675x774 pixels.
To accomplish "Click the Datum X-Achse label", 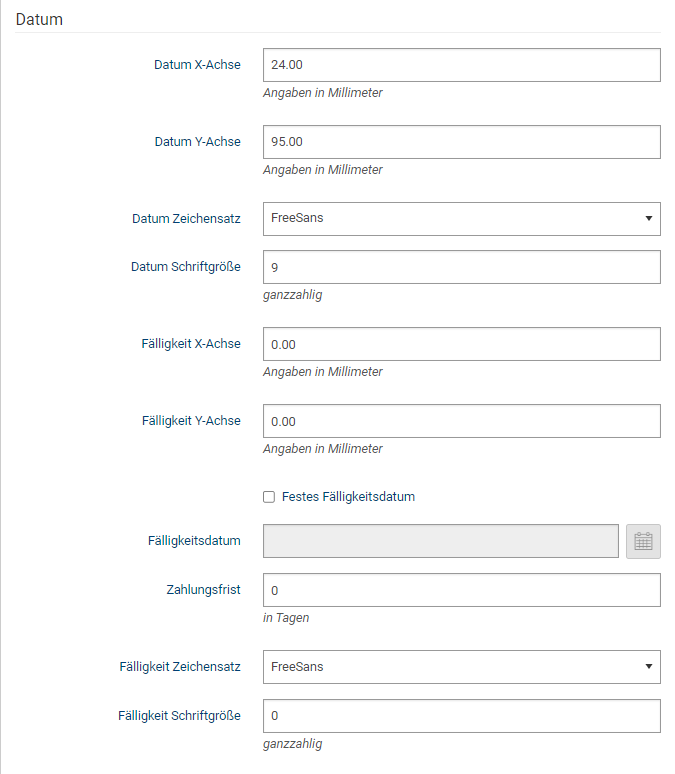I will coord(198,65).
